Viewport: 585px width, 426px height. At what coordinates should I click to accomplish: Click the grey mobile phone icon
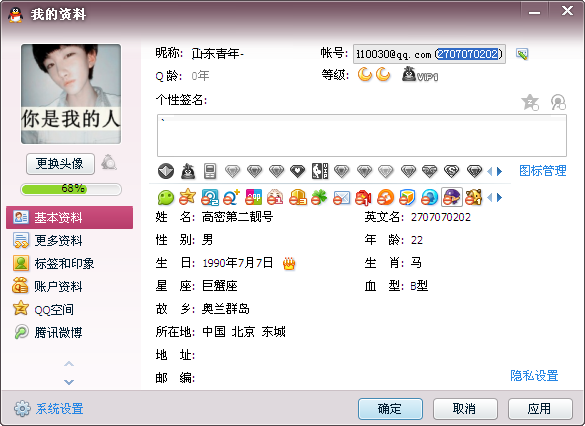click(x=210, y=171)
